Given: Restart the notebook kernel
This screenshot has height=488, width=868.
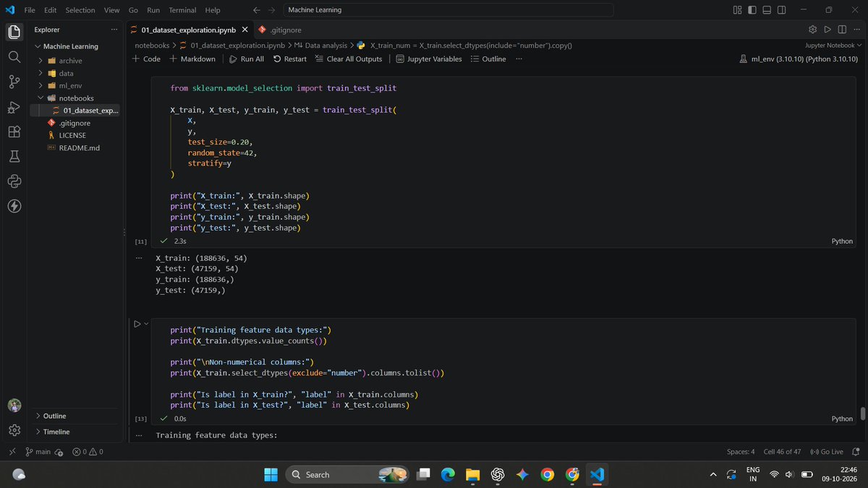Looking at the screenshot, I should tap(289, 59).
